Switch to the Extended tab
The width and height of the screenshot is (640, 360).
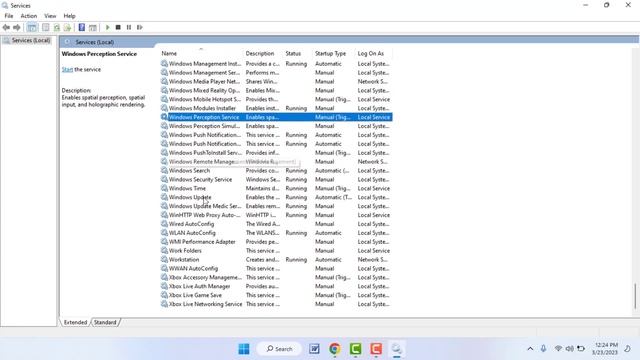(76, 322)
